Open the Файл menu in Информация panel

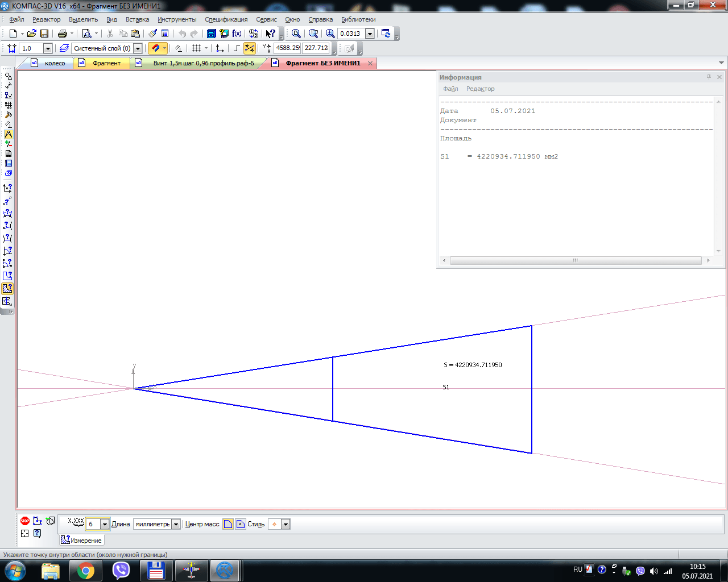[x=450, y=89]
